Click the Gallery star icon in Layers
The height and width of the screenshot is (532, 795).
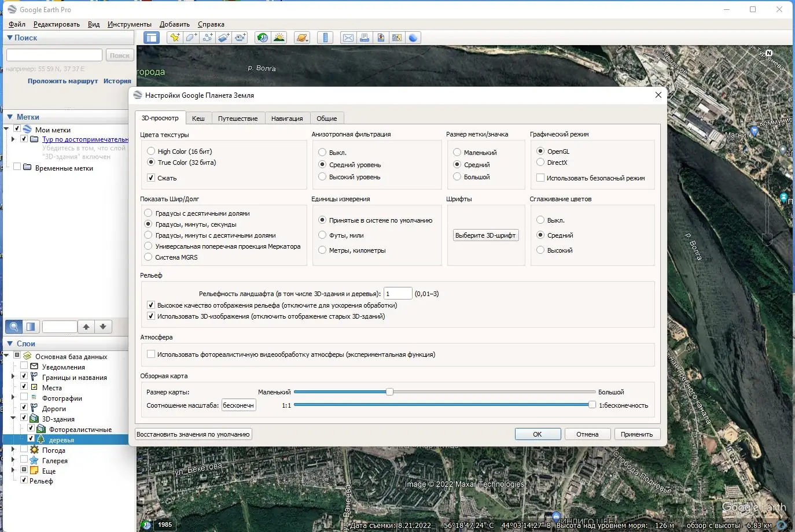(34, 460)
